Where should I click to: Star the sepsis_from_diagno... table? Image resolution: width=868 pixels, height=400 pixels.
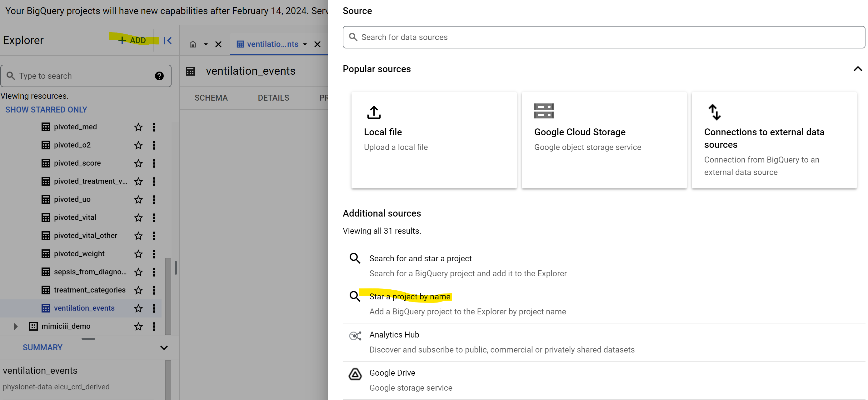pyautogui.click(x=138, y=272)
